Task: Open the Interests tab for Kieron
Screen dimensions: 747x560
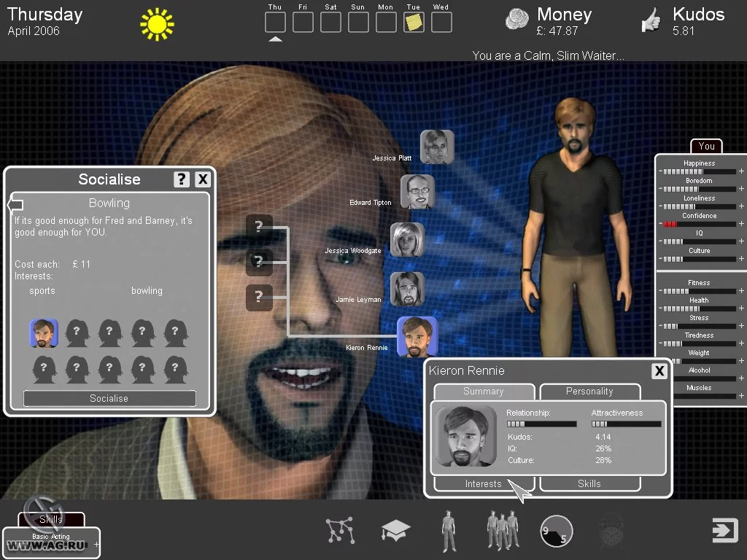Action: (x=484, y=484)
